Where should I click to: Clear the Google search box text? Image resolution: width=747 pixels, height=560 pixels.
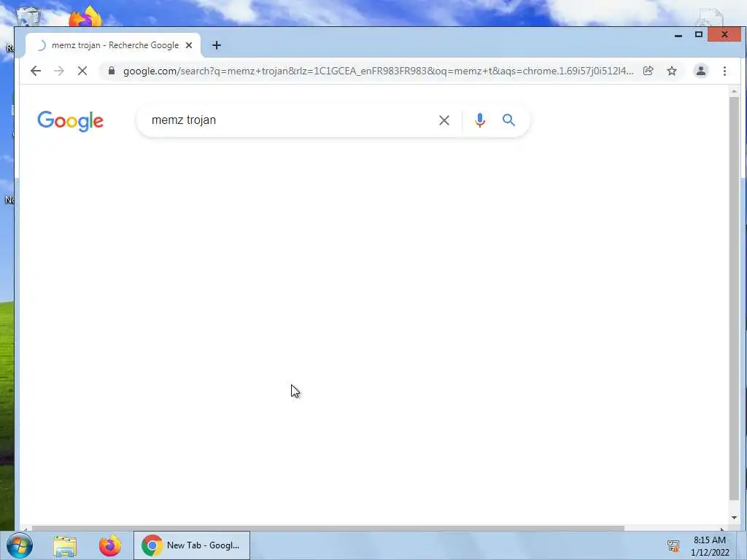click(444, 120)
